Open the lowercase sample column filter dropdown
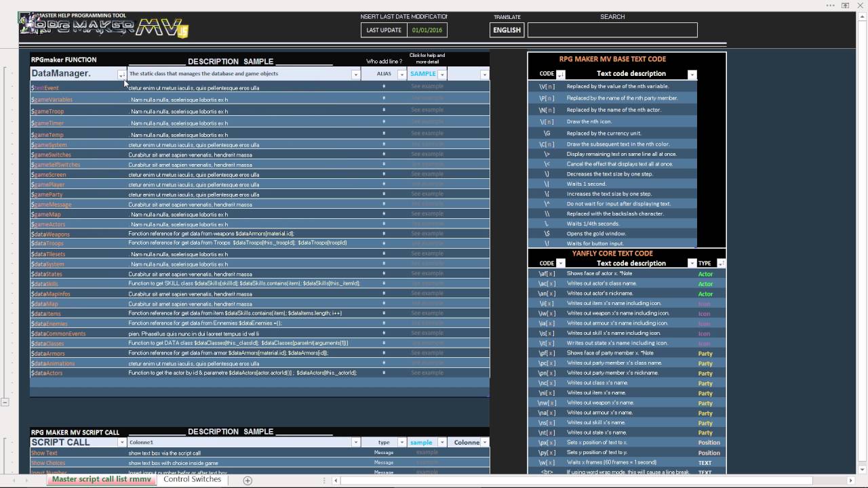Viewport: 868px width, 488px height. pyautogui.click(x=442, y=443)
